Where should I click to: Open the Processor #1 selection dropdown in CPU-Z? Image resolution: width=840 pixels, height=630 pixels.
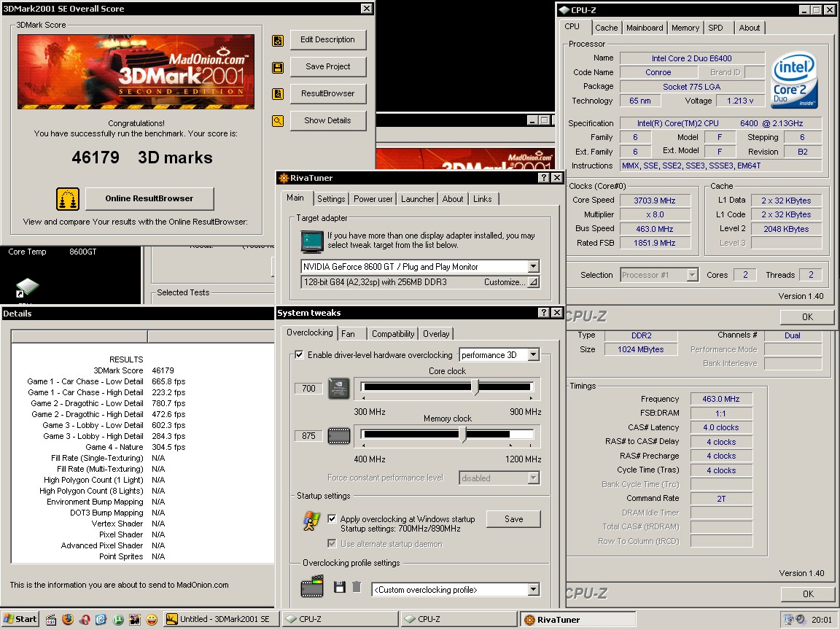692,275
